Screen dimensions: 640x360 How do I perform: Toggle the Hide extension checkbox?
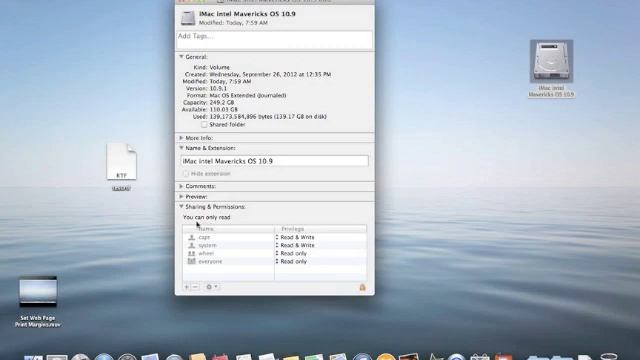[186, 173]
